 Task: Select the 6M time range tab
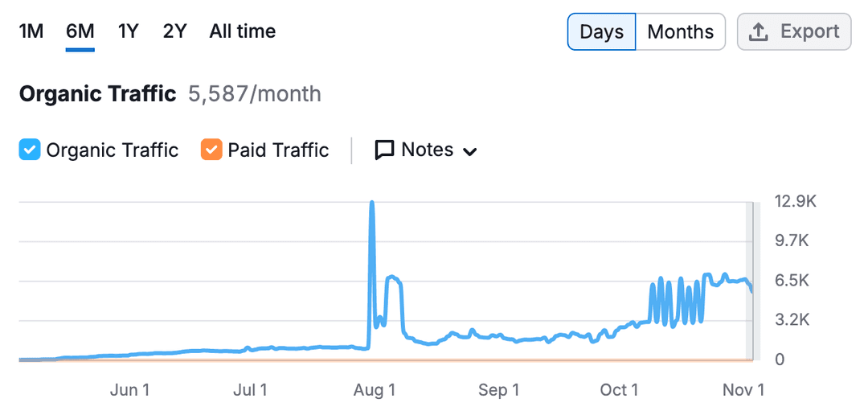[x=80, y=31]
